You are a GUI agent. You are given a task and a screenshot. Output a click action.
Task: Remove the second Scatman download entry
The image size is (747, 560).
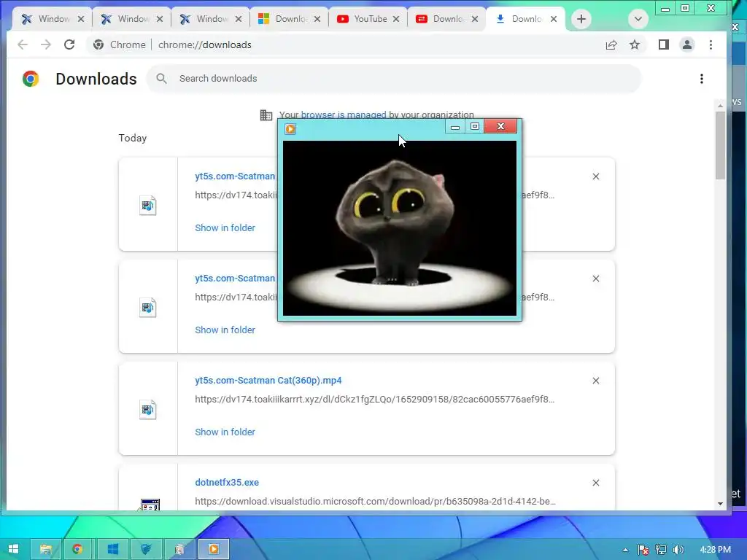596,279
